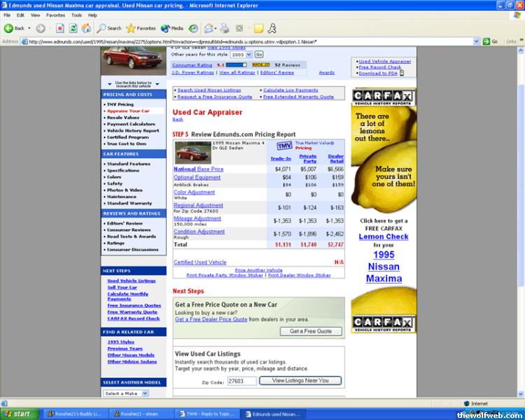Go to the Home page icon
This screenshot has height=420, width=525.
pos(85,28)
